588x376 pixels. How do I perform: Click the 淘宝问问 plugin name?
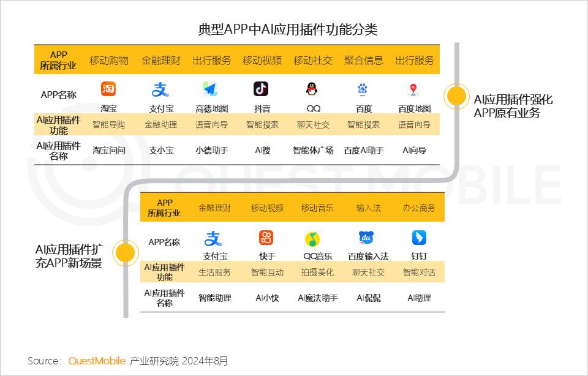tap(109, 150)
